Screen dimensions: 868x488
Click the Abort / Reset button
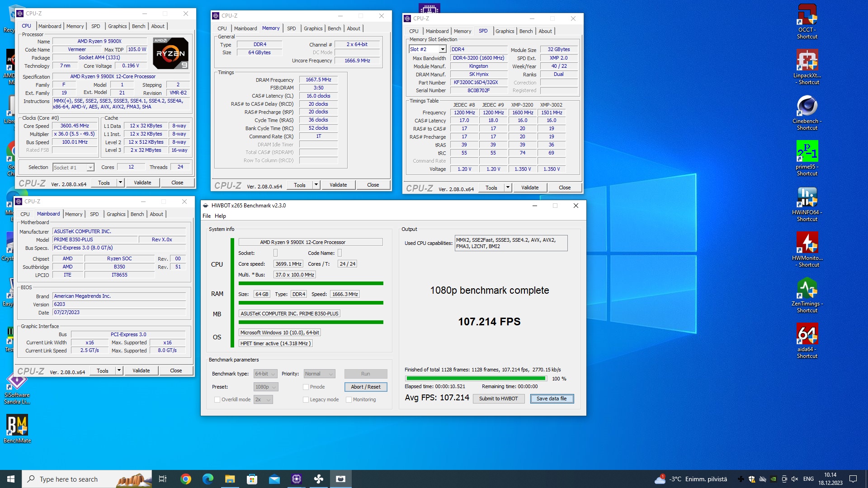click(x=365, y=387)
